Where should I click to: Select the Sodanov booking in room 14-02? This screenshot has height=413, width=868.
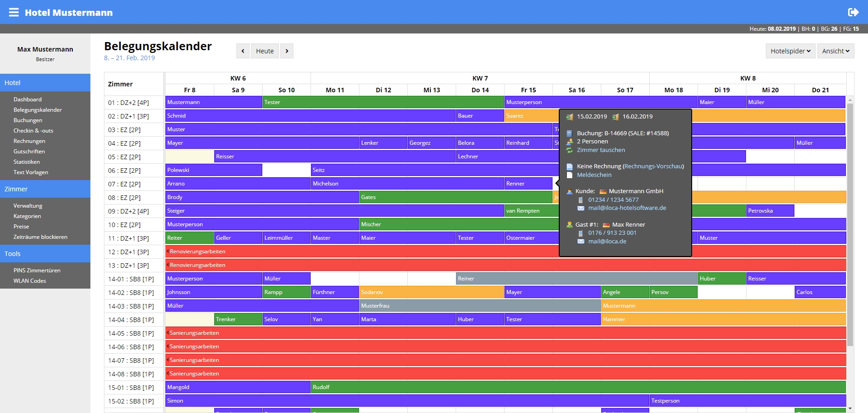point(432,292)
